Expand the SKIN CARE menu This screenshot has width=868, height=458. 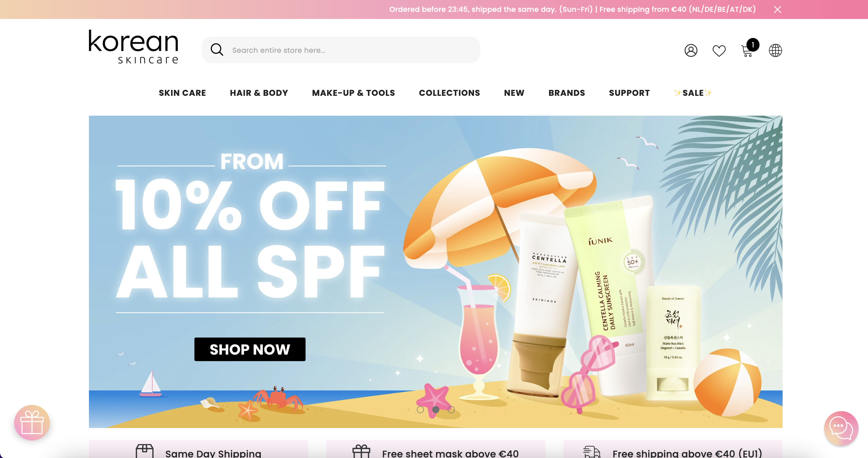point(182,93)
